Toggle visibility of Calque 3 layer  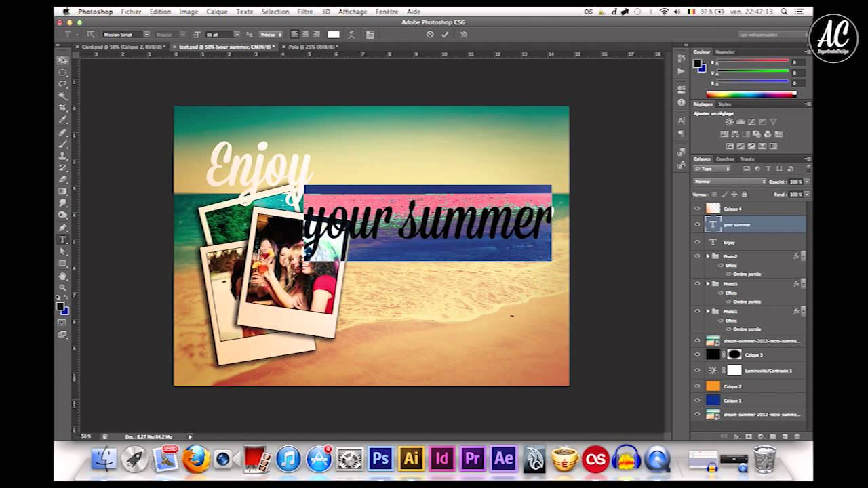point(697,354)
